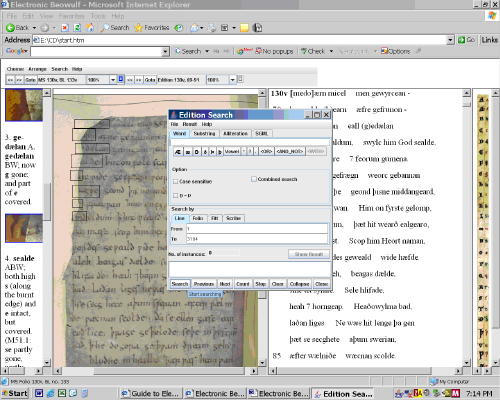Open the Check dropdown arrow in Google toolbar
500x400 pixels.
point(331,51)
